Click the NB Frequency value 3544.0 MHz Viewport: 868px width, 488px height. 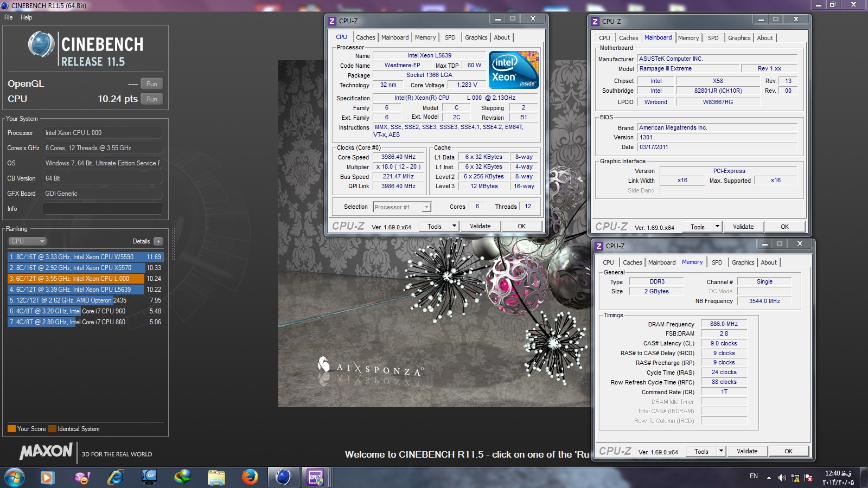764,301
